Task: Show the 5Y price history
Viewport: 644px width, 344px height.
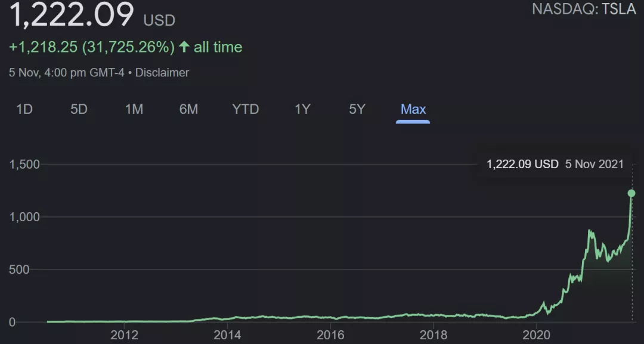Action: 357,109
